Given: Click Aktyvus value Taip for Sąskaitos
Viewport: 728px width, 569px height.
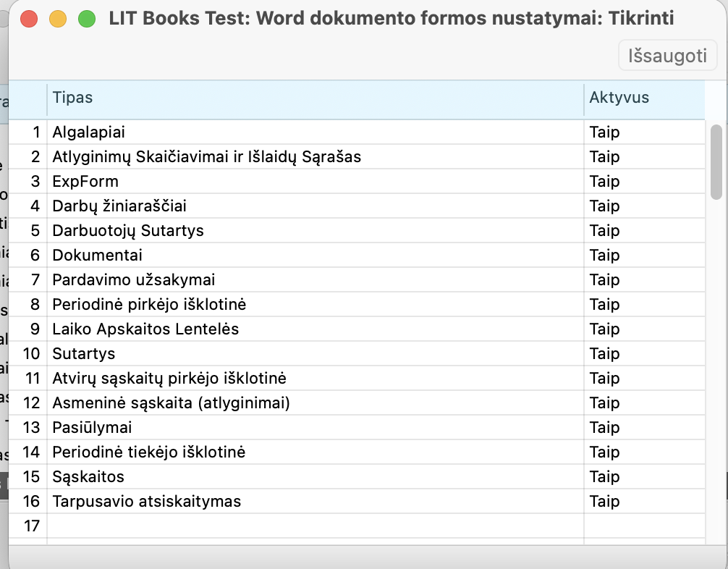Looking at the screenshot, I should point(645,477).
